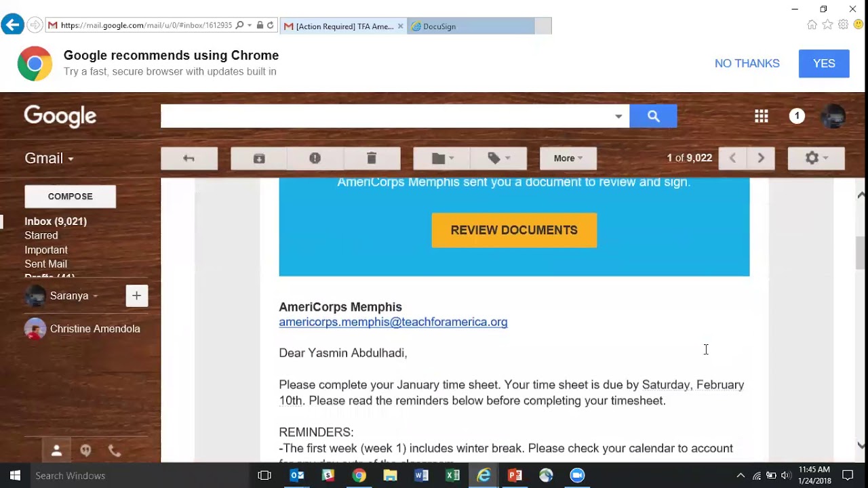This screenshot has height=488, width=868.
Task: Open the Move to folder dropdown
Action: coord(442,158)
